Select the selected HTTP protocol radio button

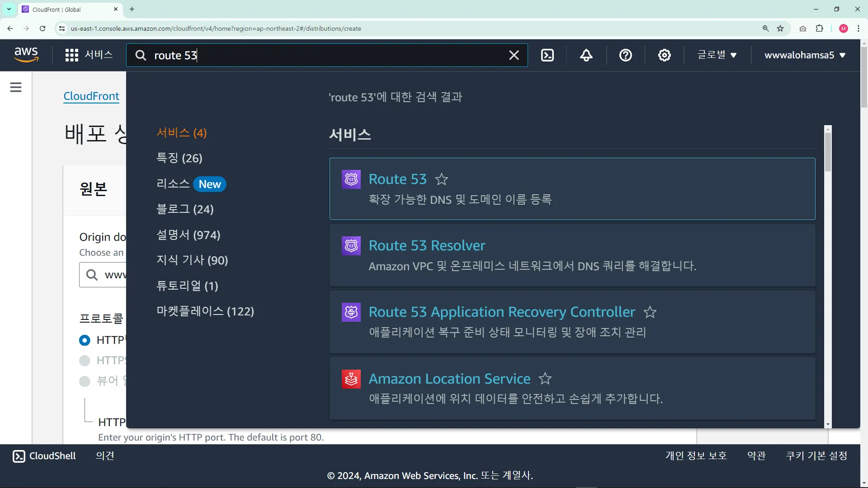click(x=85, y=340)
